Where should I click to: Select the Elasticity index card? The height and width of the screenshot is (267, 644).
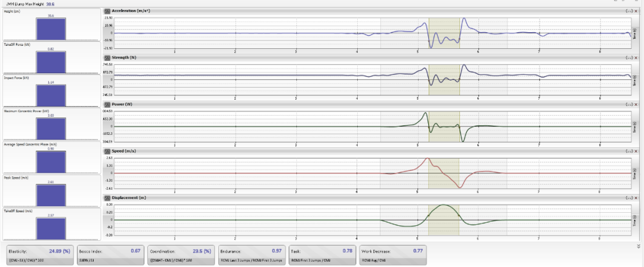[39, 254]
